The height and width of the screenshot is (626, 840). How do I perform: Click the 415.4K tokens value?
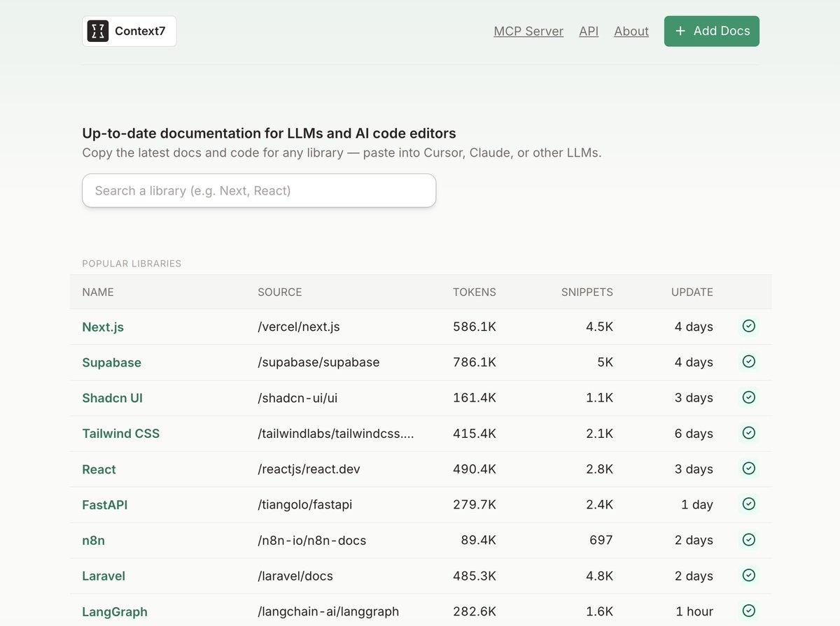pyautogui.click(x=475, y=434)
